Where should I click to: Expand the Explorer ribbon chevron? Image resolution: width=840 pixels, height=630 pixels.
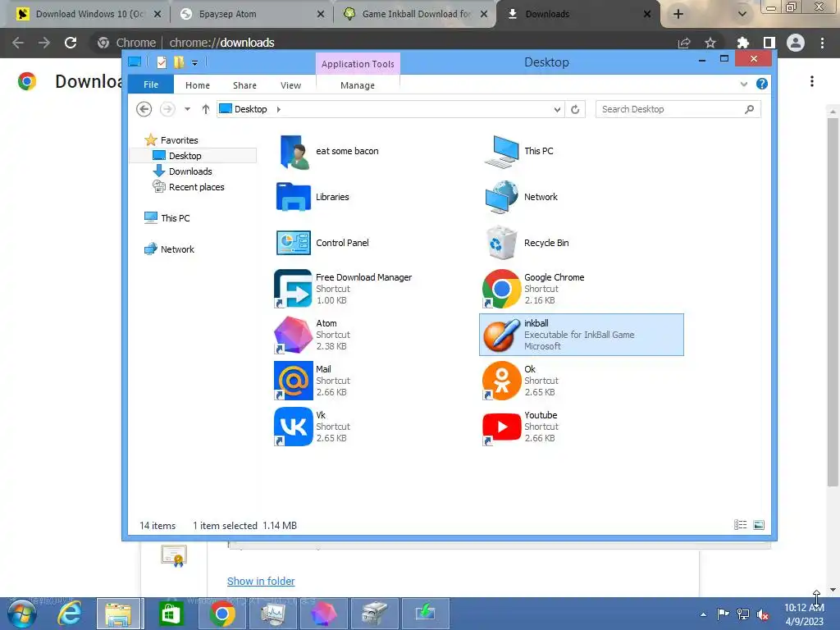coord(743,84)
